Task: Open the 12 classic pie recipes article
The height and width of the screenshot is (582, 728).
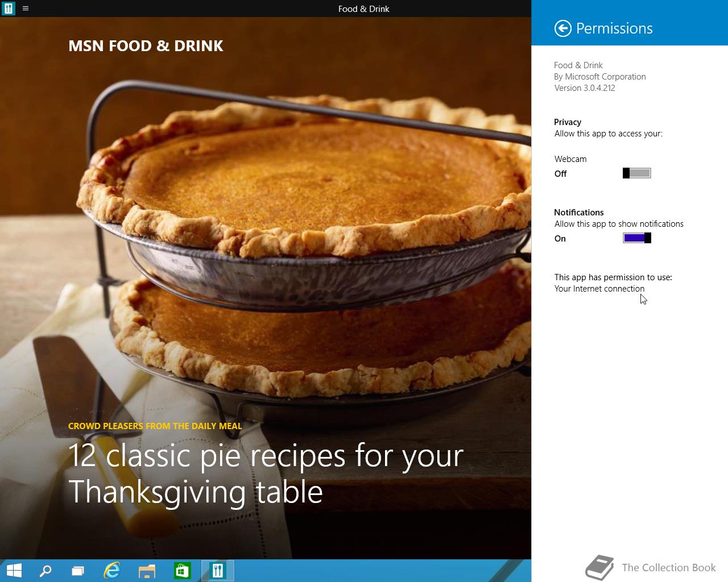Action: pos(266,473)
